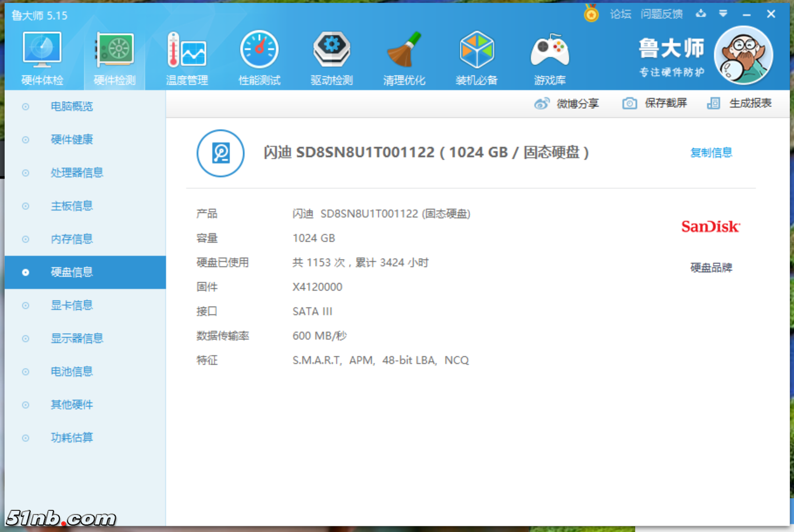Select 硬件健康 in sidebar

point(85,140)
